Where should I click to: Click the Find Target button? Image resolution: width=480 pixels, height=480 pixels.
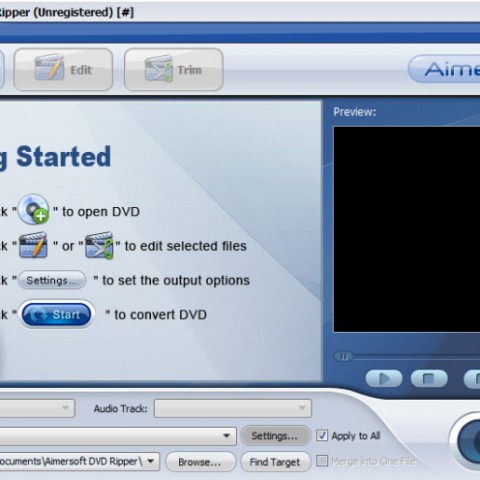pos(275,462)
